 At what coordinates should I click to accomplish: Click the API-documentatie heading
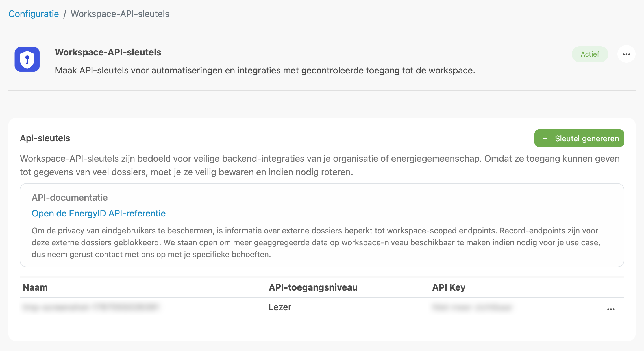[69, 198]
